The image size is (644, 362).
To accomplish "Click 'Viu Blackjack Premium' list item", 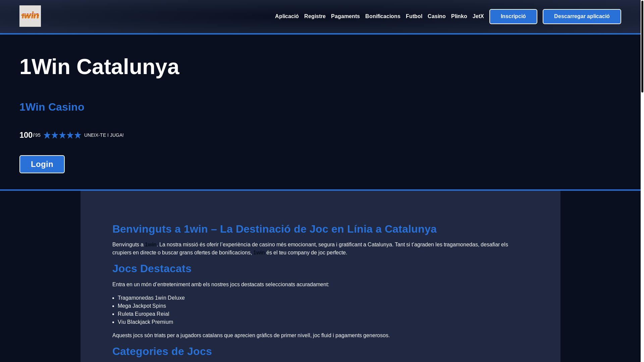I will [x=146, y=322].
